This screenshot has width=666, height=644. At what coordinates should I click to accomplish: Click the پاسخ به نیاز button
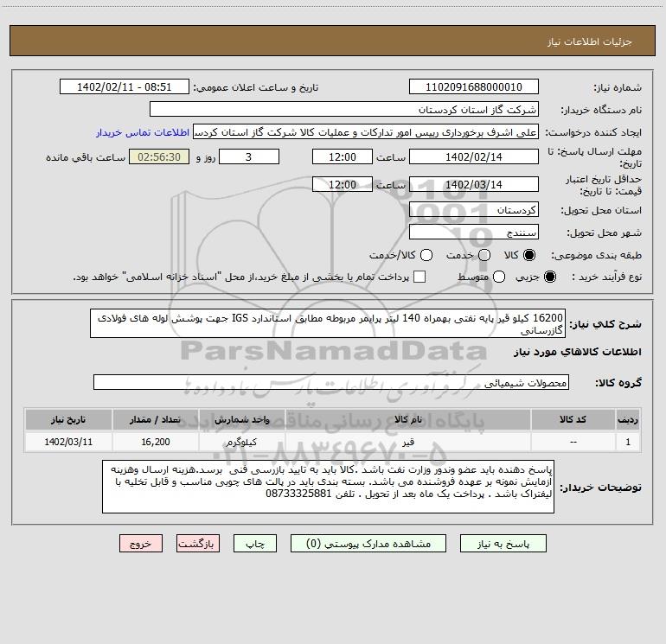click(x=503, y=544)
